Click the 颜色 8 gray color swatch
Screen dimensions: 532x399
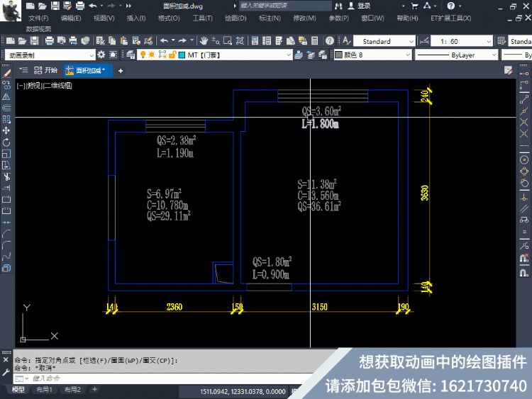338,55
